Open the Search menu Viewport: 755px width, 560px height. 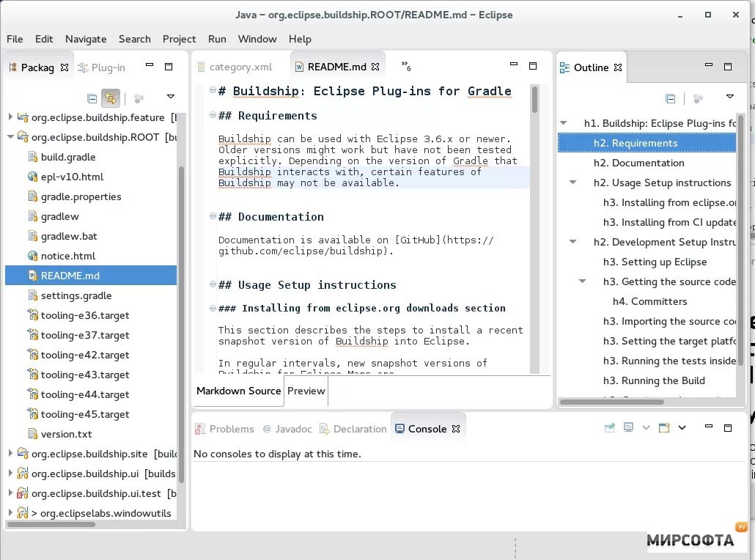click(135, 39)
